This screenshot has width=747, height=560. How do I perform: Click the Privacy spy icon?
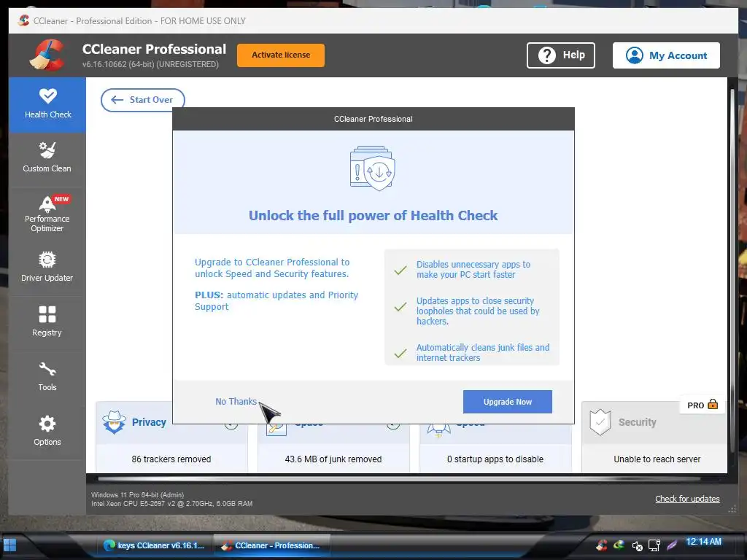point(115,422)
